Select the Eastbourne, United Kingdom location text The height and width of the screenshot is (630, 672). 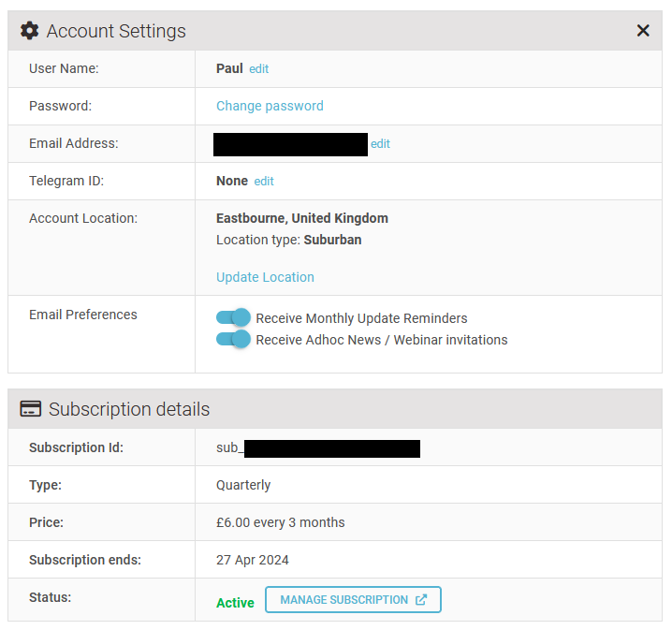tap(302, 218)
